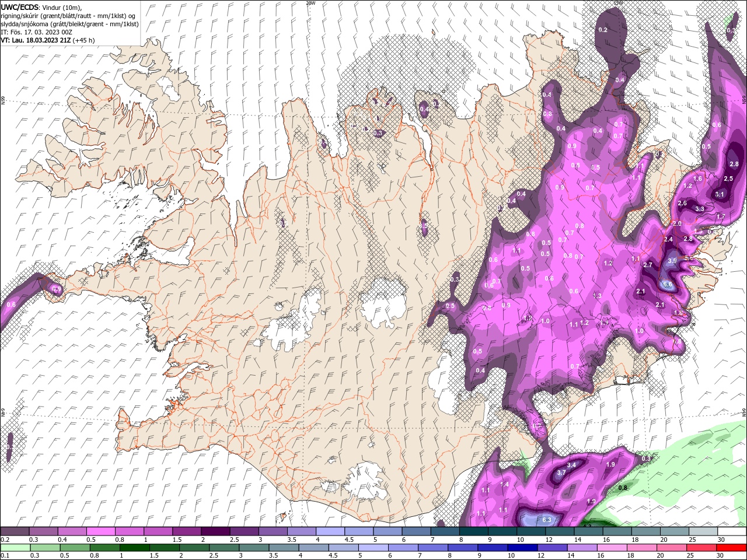Select snow legend swatch between 4 and 4.5

click(330, 531)
